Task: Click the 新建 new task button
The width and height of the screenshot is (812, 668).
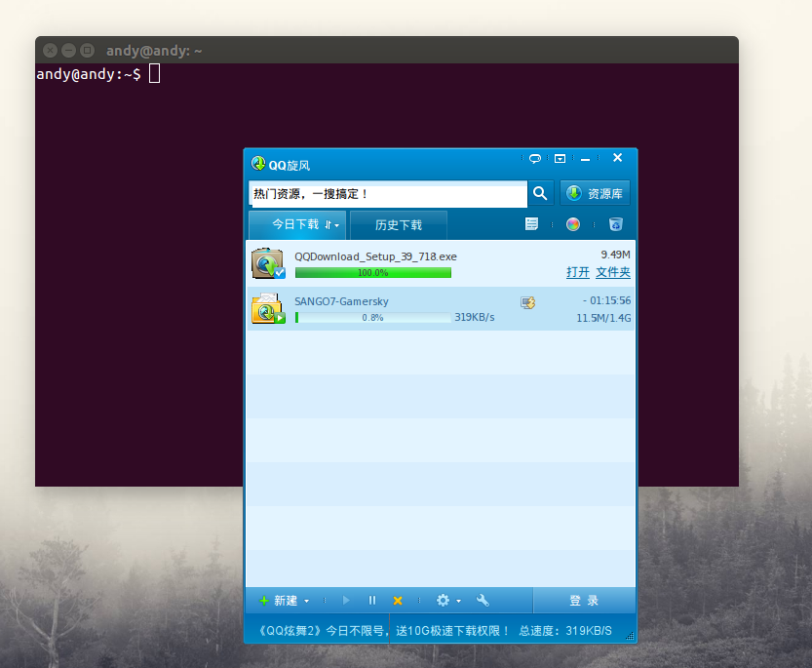Action: pyautogui.click(x=278, y=601)
